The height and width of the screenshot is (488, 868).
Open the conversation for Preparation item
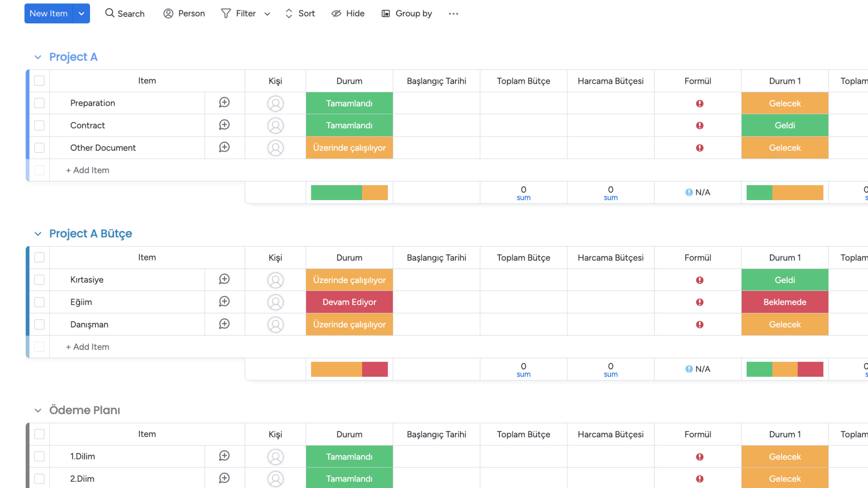point(224,103)
